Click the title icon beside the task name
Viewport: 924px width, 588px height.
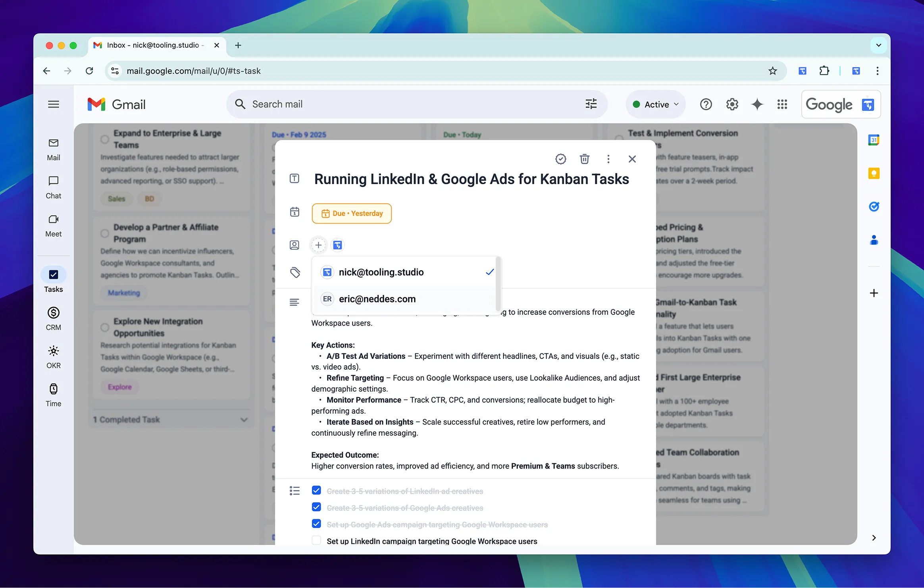click(294, 178)
